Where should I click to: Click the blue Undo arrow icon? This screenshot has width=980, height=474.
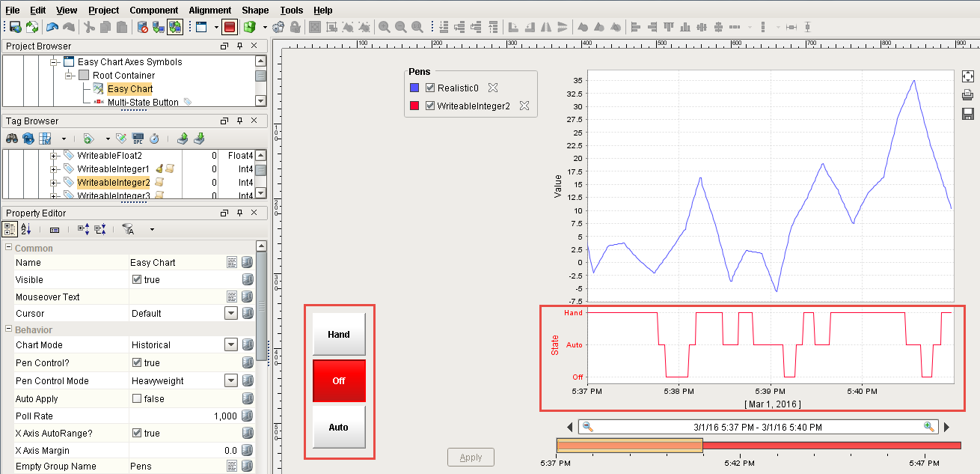point(52,27)
